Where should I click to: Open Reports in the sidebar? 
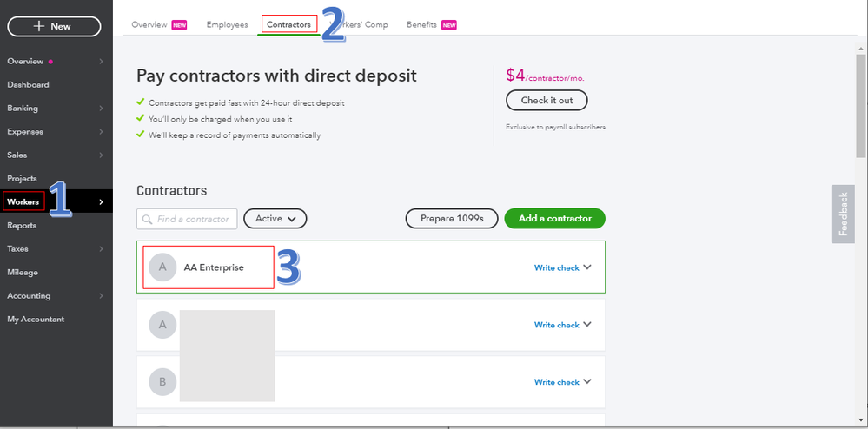click(22, 225)
